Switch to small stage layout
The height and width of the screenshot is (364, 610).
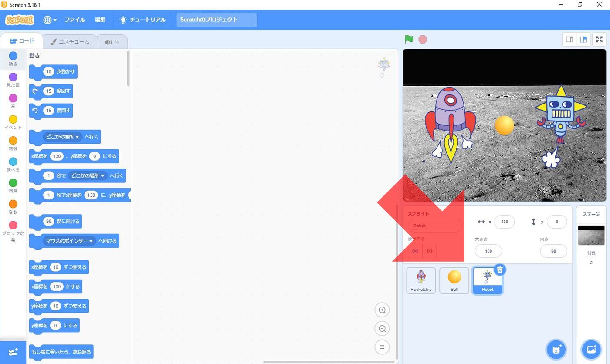pyautogui.click(x=569, y=40)
